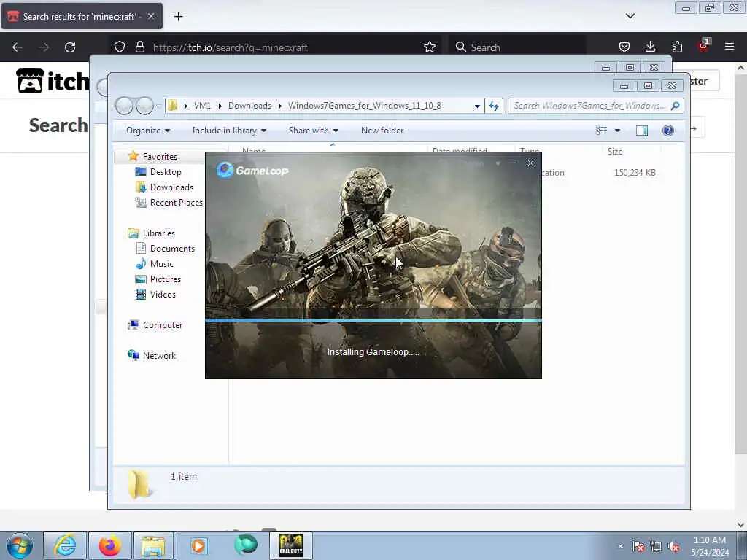This screenshot has width=747, height=560.
Task: Reload the itch.io page in Firefox
Action: pyautogui.click(x=70, y=47)
